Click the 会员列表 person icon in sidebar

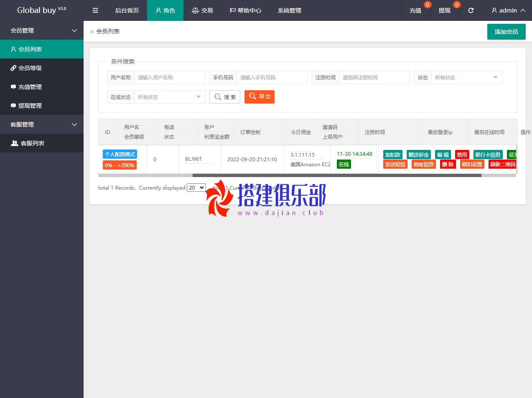click(13, 49)
